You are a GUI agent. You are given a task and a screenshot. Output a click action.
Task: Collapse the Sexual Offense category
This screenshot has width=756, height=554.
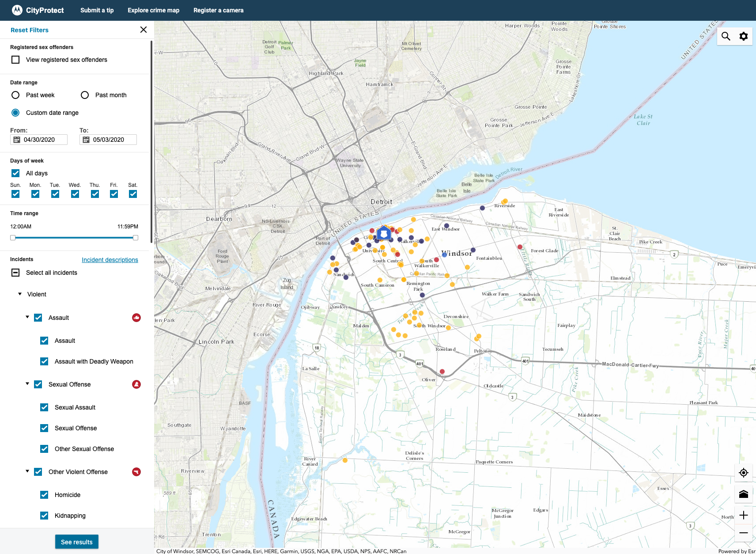(x=27, y=384)
